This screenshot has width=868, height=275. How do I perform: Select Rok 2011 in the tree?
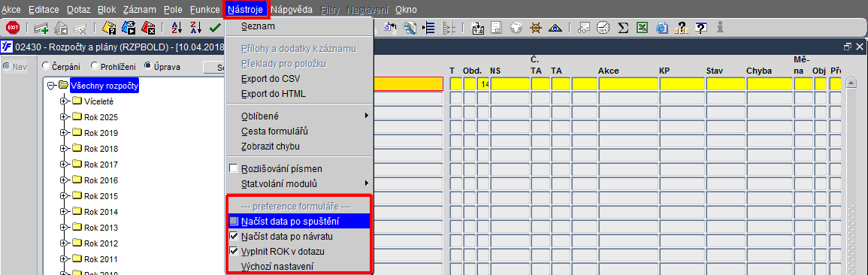pyautogui.click(x=101, y=259)
